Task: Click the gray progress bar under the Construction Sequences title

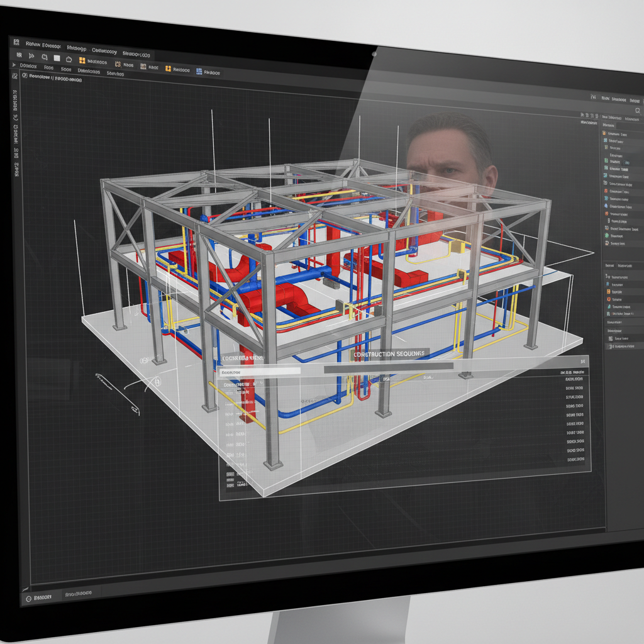Action: (389, 367)
